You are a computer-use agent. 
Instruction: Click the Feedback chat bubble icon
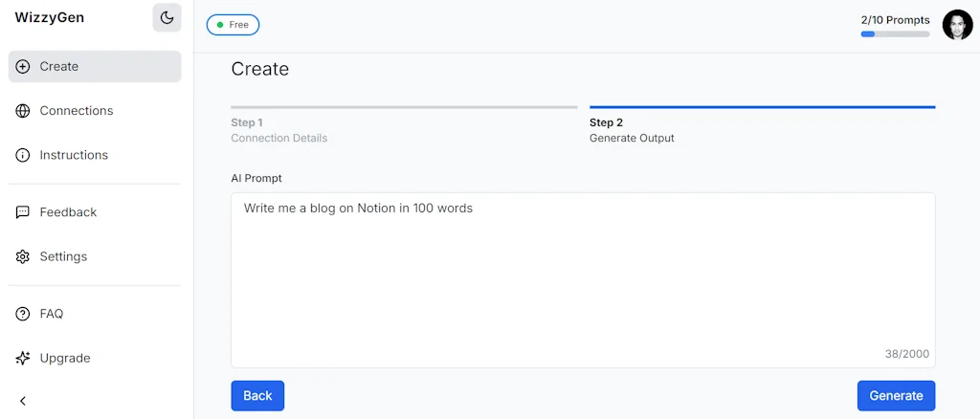tap(23, 212)
